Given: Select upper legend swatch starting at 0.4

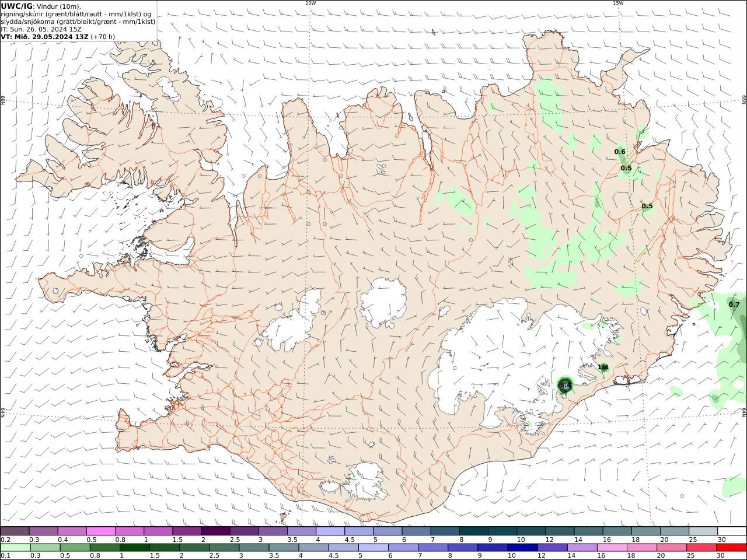Looking at the screenshot, I should point(72,531).
